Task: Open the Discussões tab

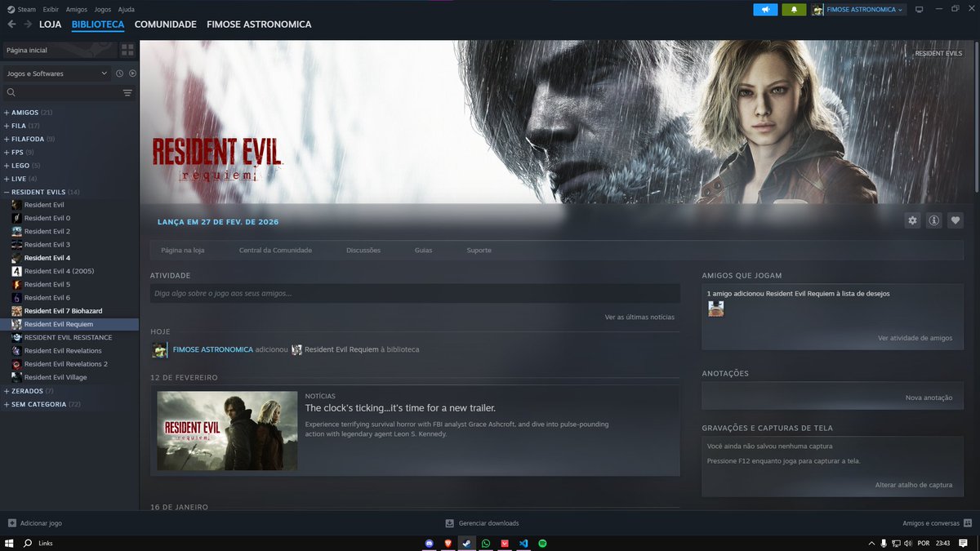Action: pyautogui.click(x=363, y=250)
